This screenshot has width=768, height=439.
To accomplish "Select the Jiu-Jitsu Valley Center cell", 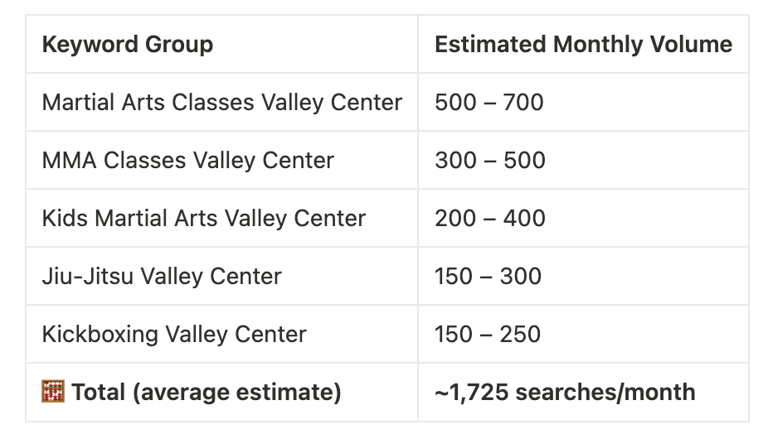I will click(162, 276).
